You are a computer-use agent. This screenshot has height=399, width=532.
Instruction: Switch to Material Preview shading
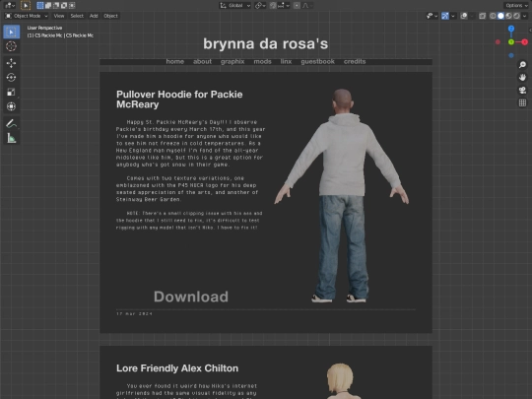(508, 16)
